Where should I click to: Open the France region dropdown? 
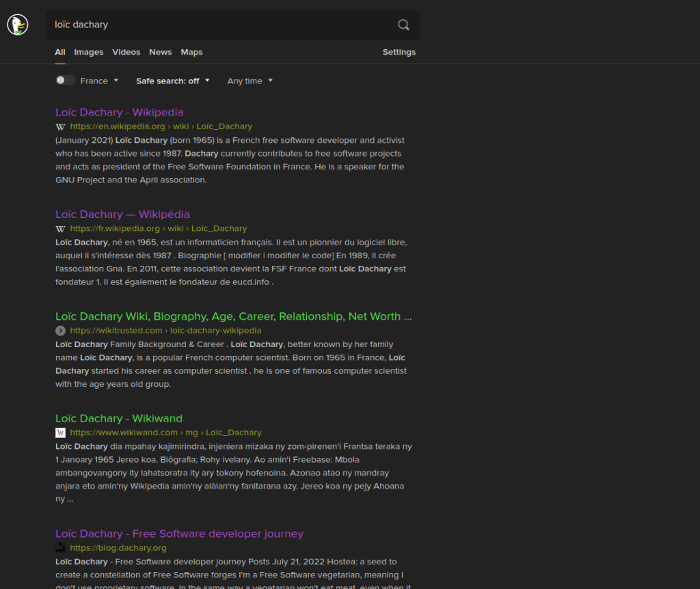(x=99, y=81)
